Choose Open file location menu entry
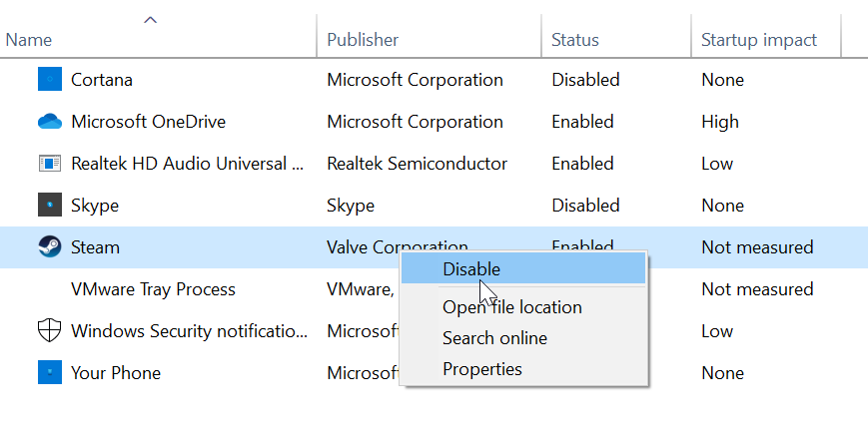Screen dimensions: 868x445 (512, 306)
